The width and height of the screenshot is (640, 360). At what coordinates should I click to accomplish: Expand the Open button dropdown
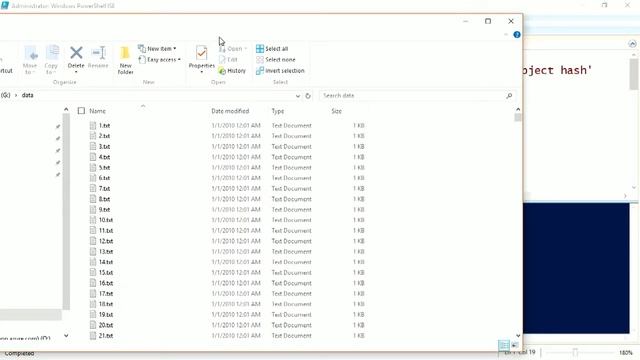pos(246,49)
